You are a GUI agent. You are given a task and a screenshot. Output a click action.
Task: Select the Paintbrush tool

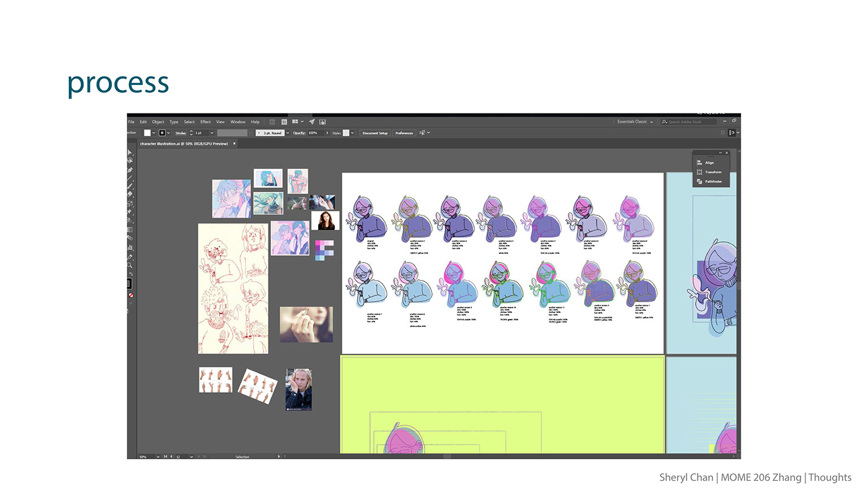coord(130,186)
